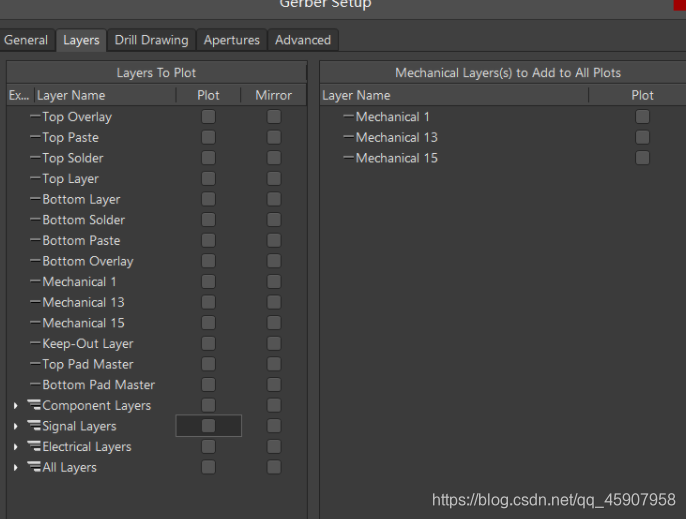The image size is (686, 519).
Task: Select the Top Solder row
Action: click(x=157, y=158)
